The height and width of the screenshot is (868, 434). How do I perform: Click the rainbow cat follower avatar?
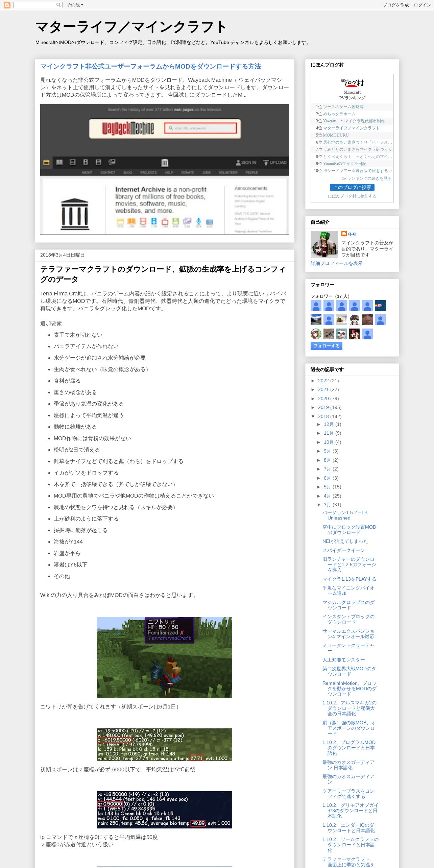[x=380, y=306]
